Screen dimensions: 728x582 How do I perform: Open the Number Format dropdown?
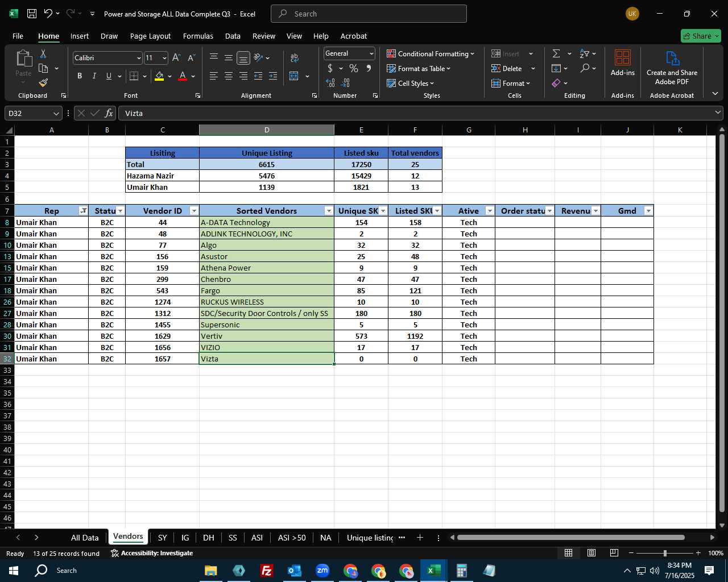click(x=371, y=53)
